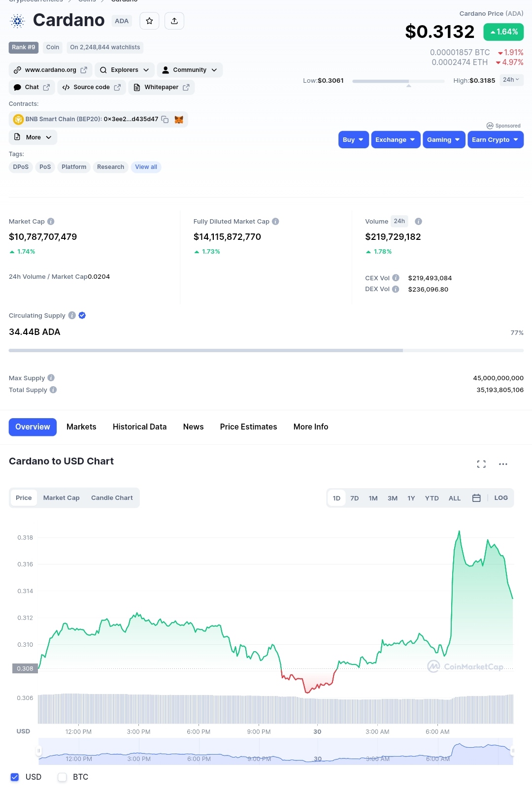This screenshot has width=532, height=795.
Task: Click the Cardano logo icon
Action: point(18,21)
